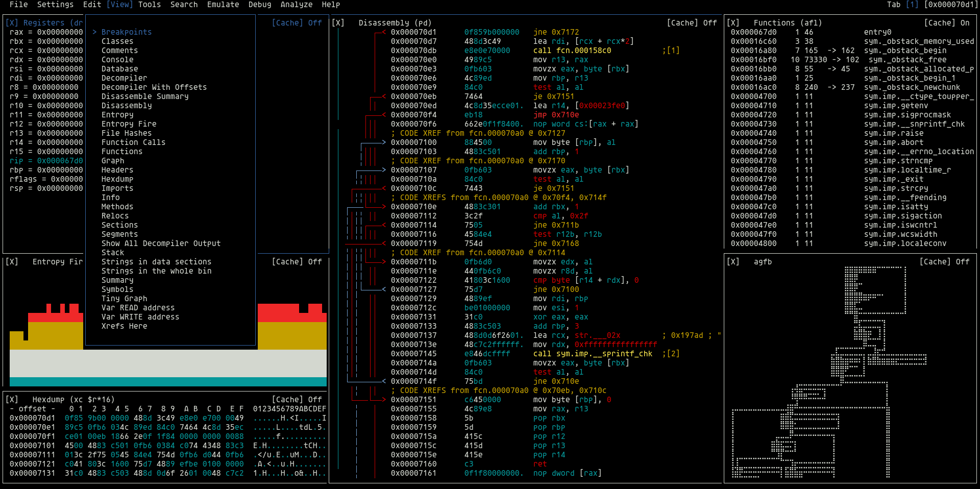
Task: Choose Tiny Graph in the View menu
Action: pos(124,298)
